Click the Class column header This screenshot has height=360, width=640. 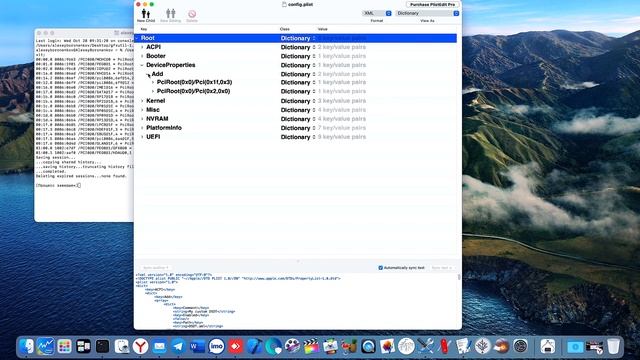(284, 29)
